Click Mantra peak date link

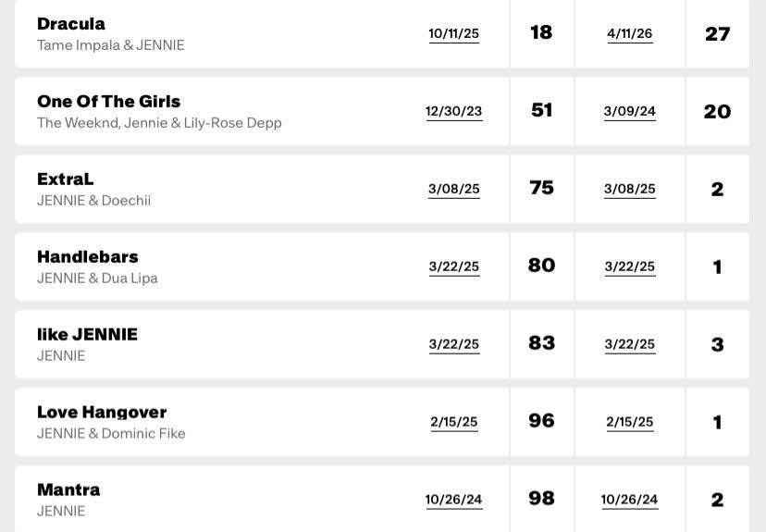629,500
